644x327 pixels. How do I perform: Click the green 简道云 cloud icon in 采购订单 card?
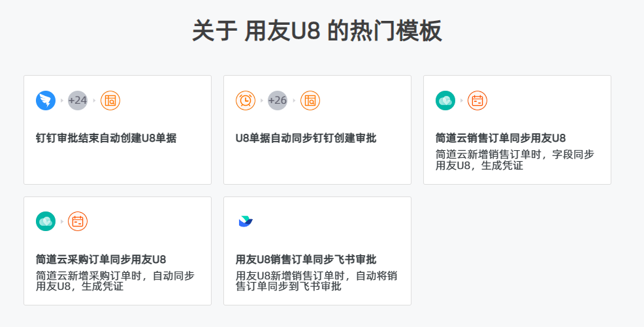46,221
